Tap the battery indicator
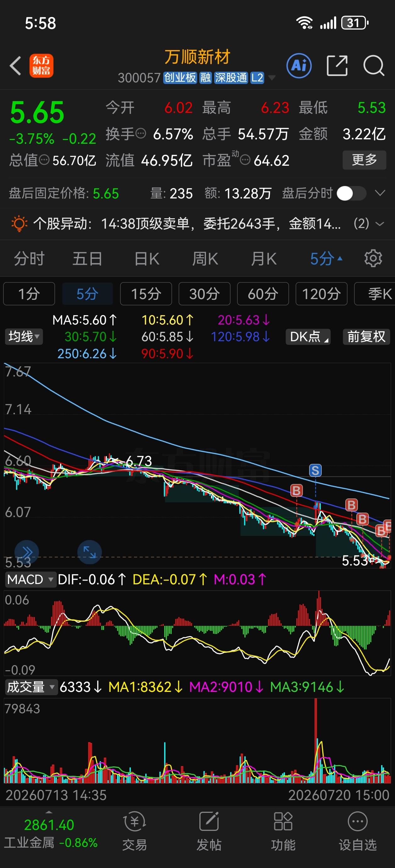This screenshot has height=868, width=395. click(355, 23)
